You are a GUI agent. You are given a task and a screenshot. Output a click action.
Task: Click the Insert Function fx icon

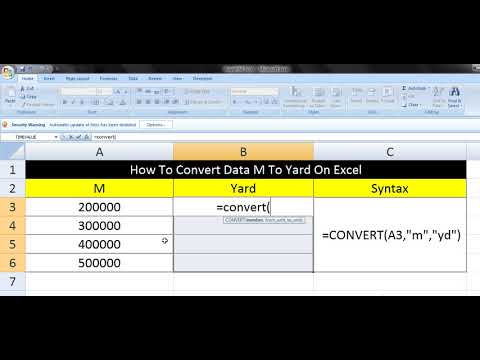coord(86,137)
